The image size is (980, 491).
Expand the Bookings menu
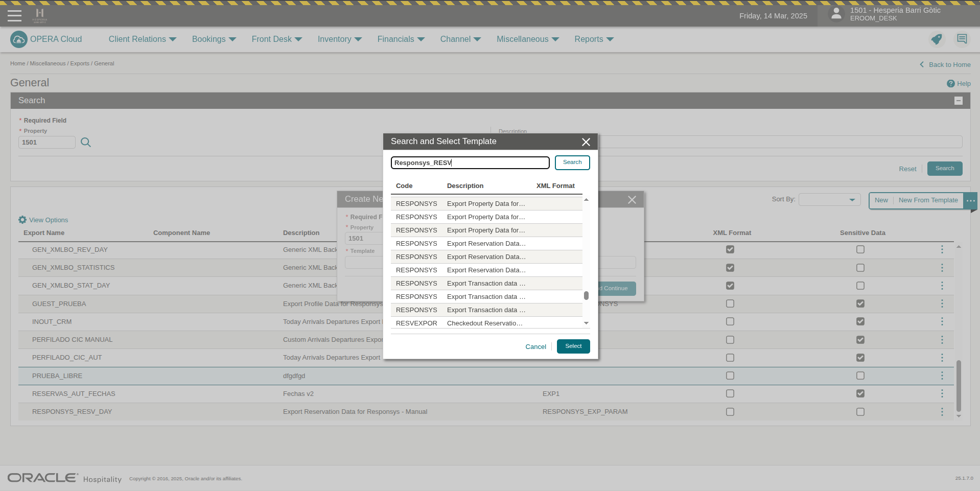tap(214, 39)
